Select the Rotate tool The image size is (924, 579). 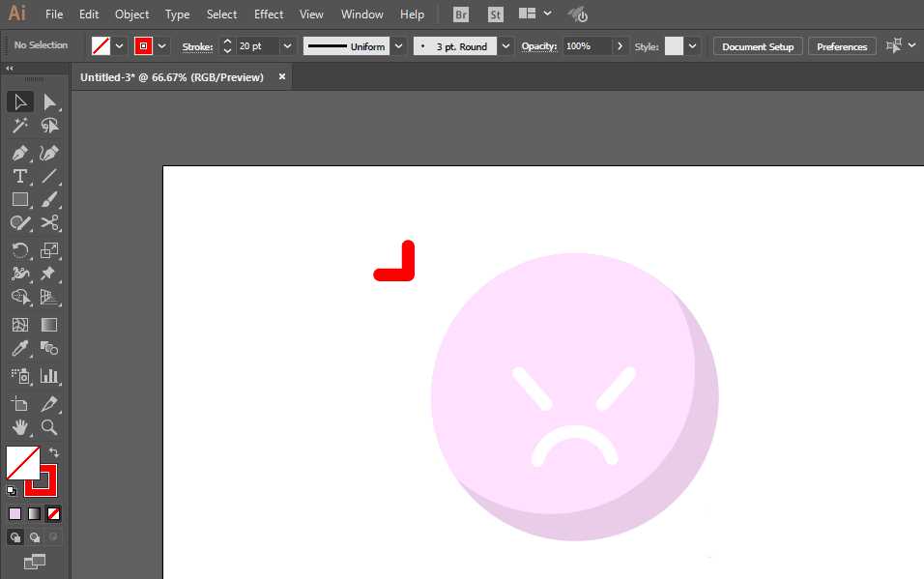20,250
